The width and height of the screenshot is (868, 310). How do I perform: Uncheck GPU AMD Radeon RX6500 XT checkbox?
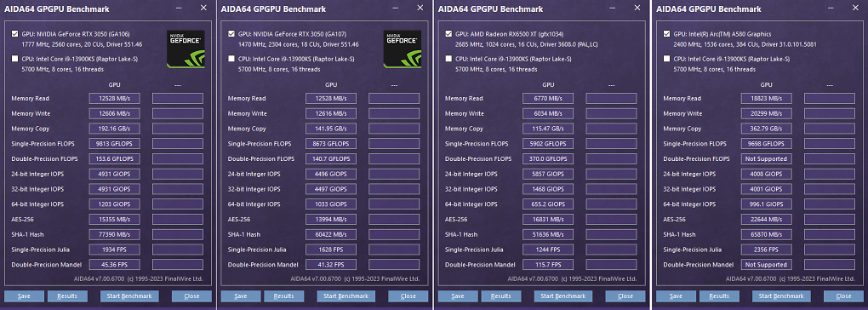[448, 34]
